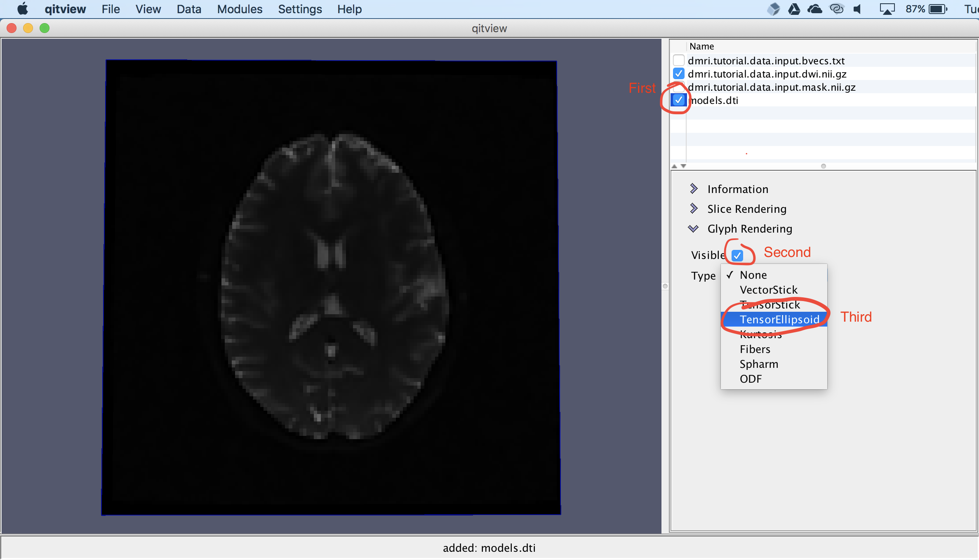
Task: Uncheck the dmri.tutorial.data.input.dwi.nii.gz checkbox
Action: (678, 74)
